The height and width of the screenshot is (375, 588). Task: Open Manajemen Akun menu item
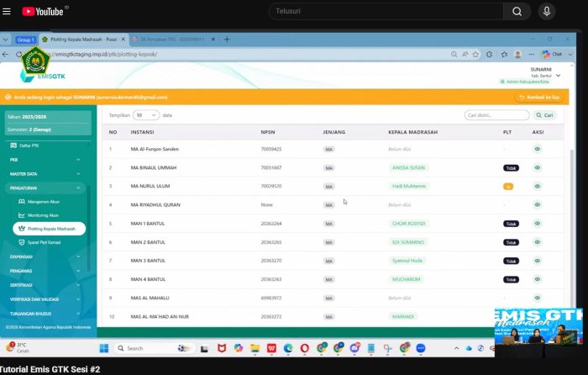pos(39,202)
